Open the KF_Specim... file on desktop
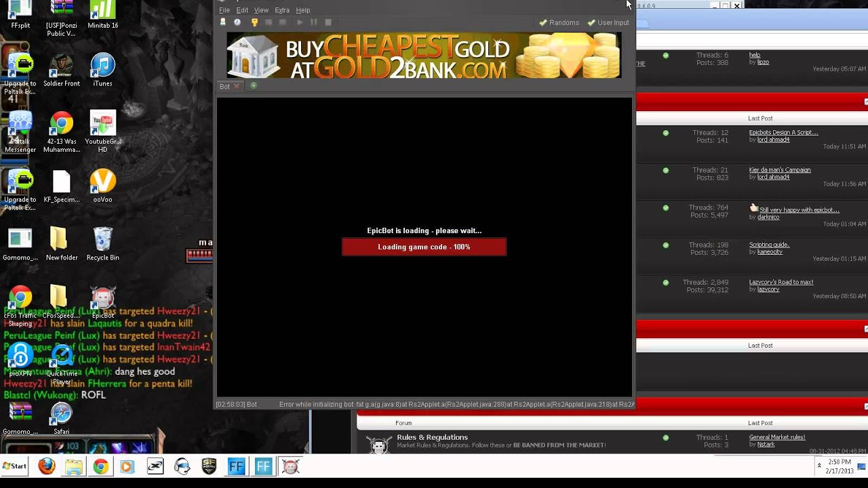This screenshot has width=868, height=488. (62, 186)
